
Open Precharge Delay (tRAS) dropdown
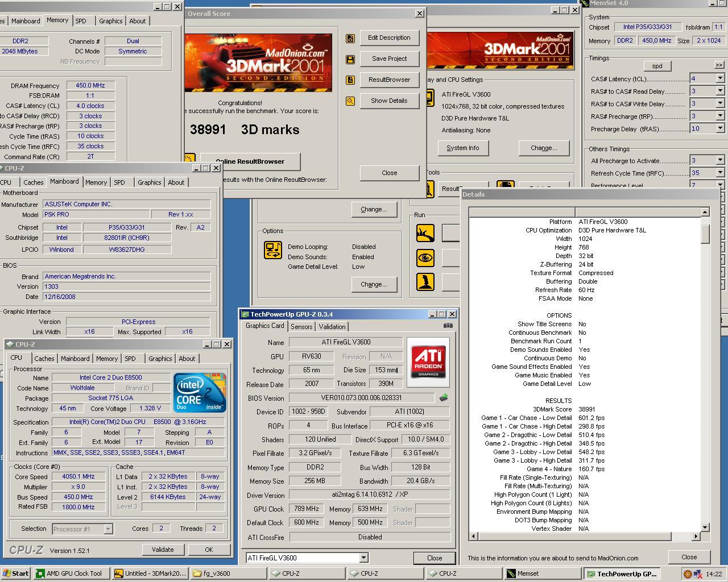[720, 128]
